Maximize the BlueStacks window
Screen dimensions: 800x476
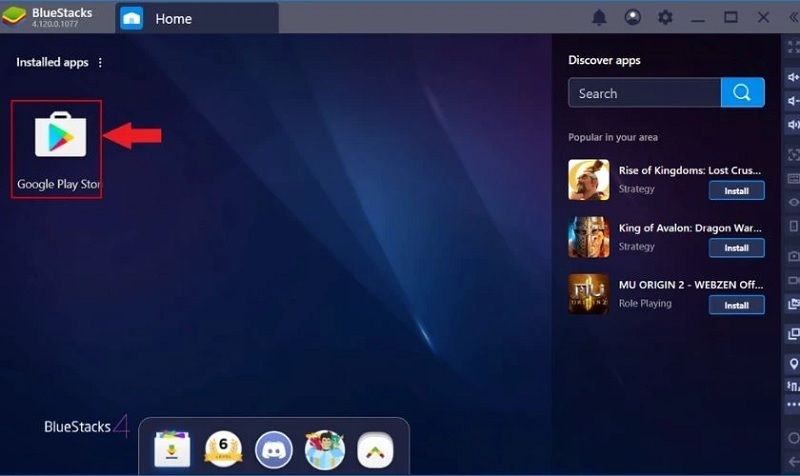point(731,17)
